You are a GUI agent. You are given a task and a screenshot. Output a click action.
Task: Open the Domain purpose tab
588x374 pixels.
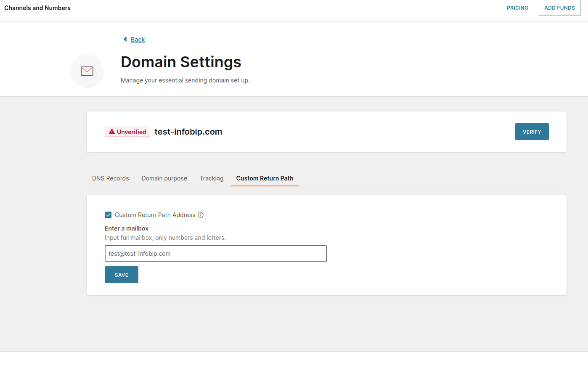[x=164, y=178]
